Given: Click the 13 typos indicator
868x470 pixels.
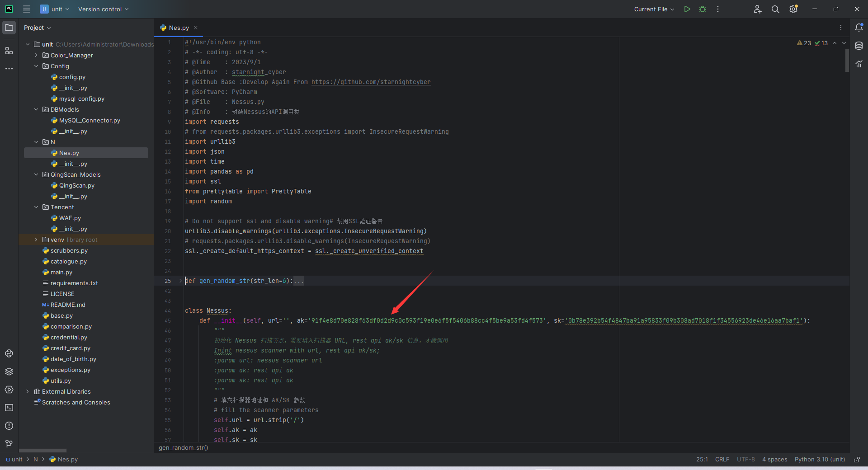Looking at the screenshot, I should [821, 43].
